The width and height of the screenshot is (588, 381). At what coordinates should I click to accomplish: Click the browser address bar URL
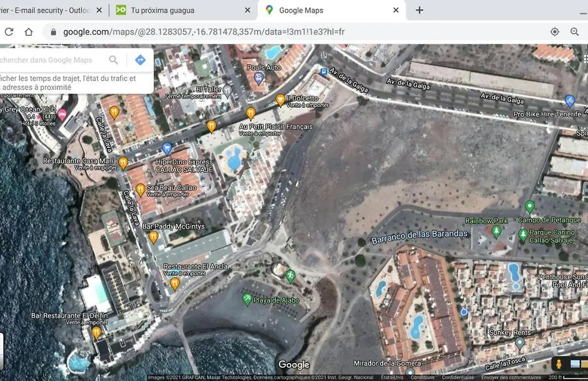(204, 32)
